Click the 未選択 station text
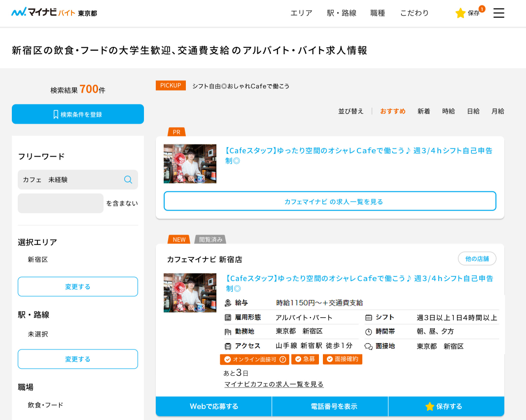 click(x=38, y=334)
